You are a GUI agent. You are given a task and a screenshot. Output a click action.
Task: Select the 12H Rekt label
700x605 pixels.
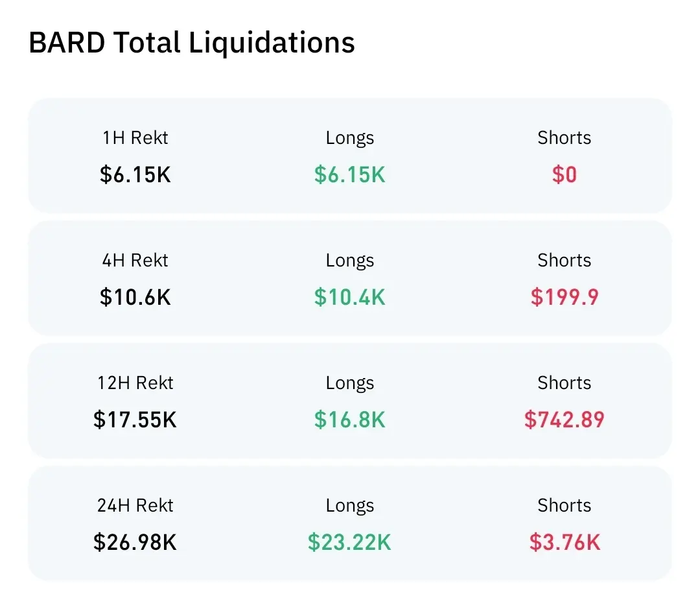click(x=135, y=383)
